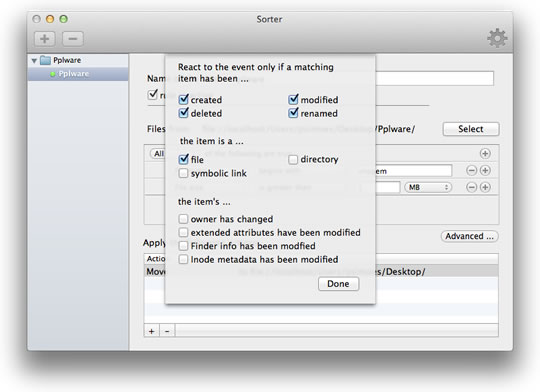Uncheck the deleted checkbox
Viewport: 540px width, 392px height.
184,113
